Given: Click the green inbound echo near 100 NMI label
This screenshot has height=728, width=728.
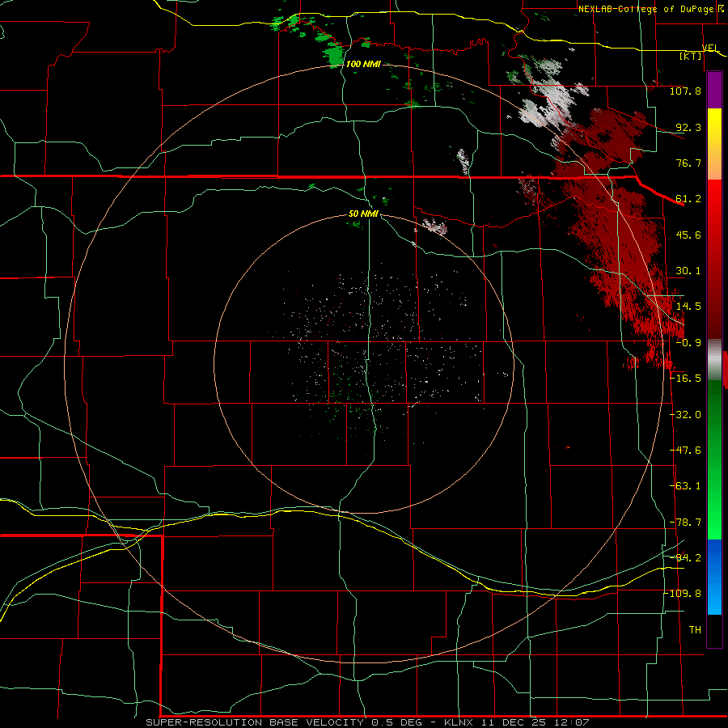Looking at the screenshot, I should pyautogui.click(x=333, y=55).
